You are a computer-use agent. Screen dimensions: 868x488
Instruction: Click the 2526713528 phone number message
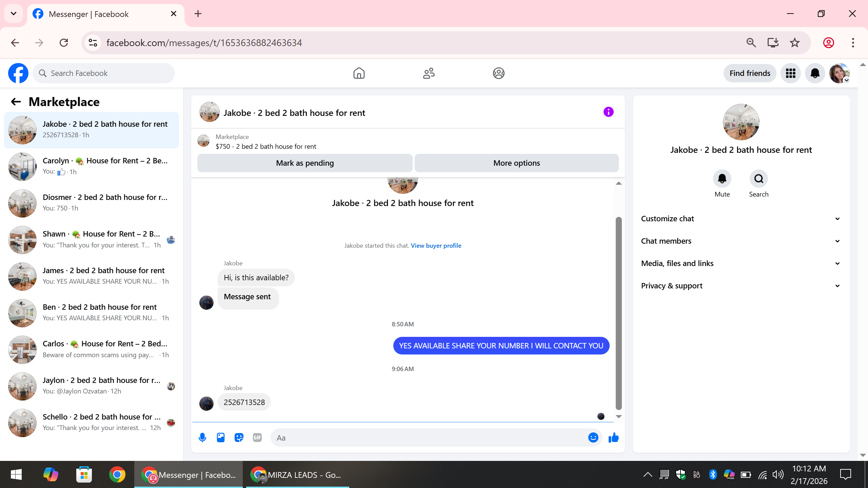click(x=244, y=402)
